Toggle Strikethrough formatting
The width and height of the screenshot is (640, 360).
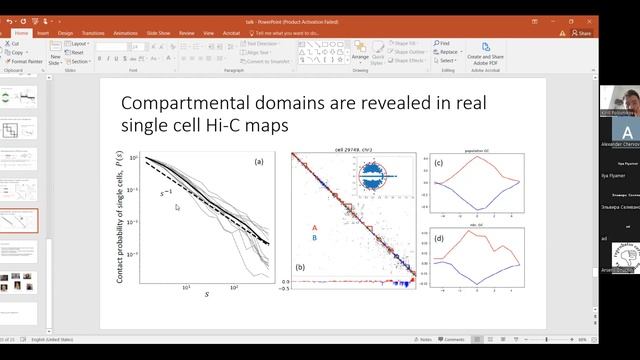[133, 59]
